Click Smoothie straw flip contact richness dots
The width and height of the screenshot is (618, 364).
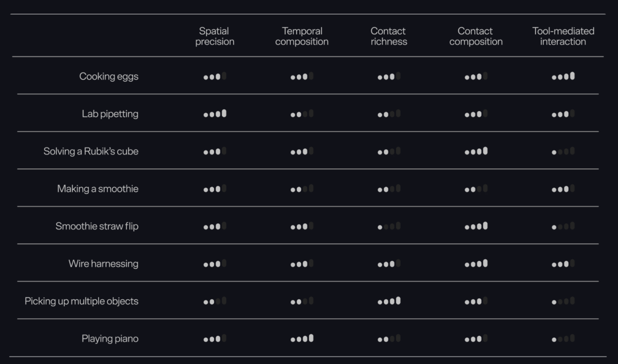(x=389, y=226)
